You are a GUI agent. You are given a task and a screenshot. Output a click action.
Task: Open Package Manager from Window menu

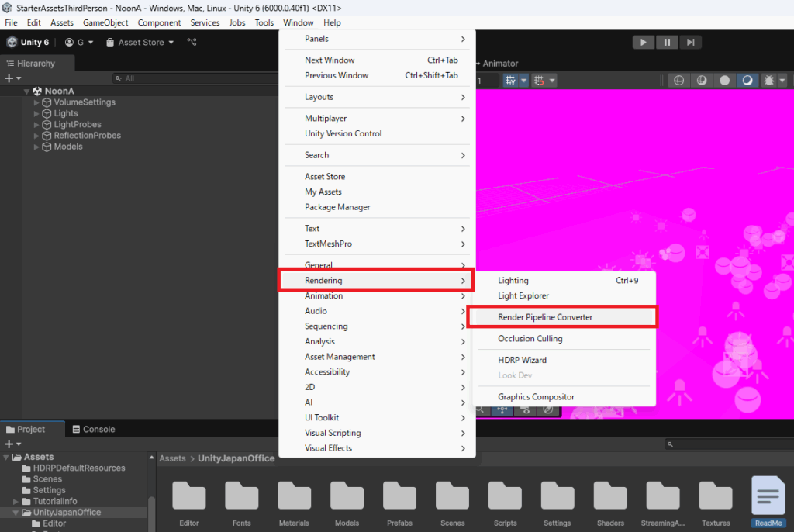377,207
